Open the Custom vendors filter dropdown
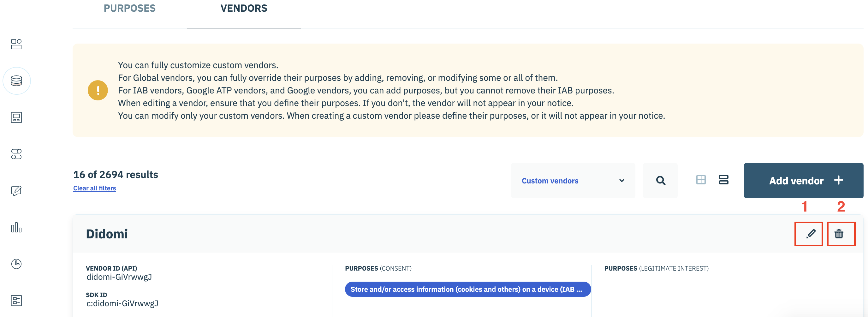868x317 pixels. [573, 181]
